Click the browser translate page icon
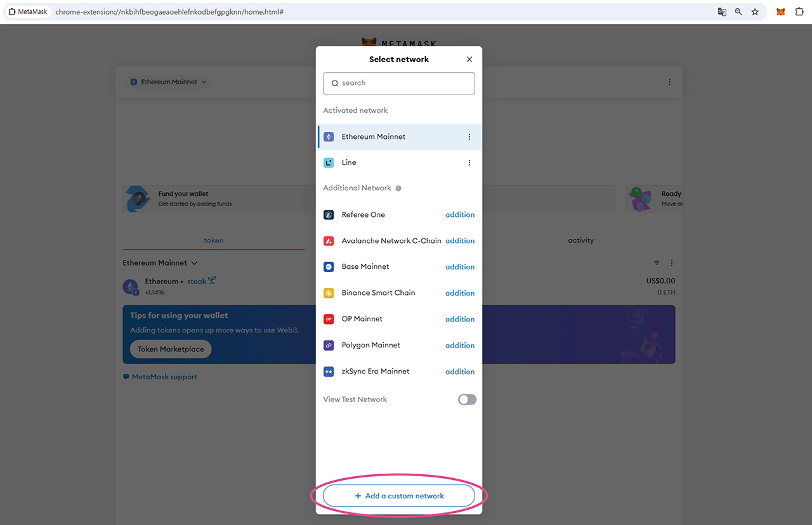The width and height of the screenshot is (812, 525). click(x=722, y=11)
